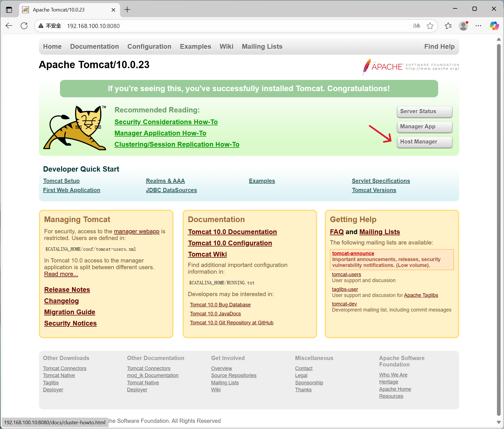Viewport: 504px width, 429px height.
Task: Click the Manager App button
Action: pyautogui.click(x=424, y=127)
